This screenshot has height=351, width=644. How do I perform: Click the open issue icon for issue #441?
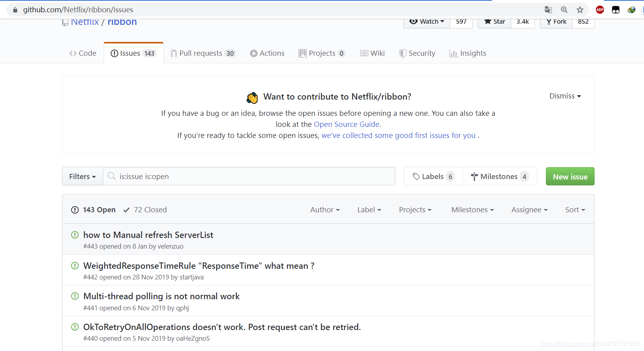pos(75,296)
